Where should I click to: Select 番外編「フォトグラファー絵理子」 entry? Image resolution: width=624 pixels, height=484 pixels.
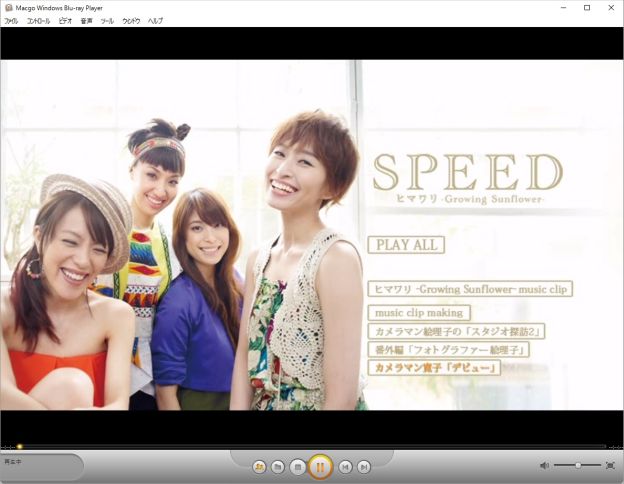coord(448,350)
